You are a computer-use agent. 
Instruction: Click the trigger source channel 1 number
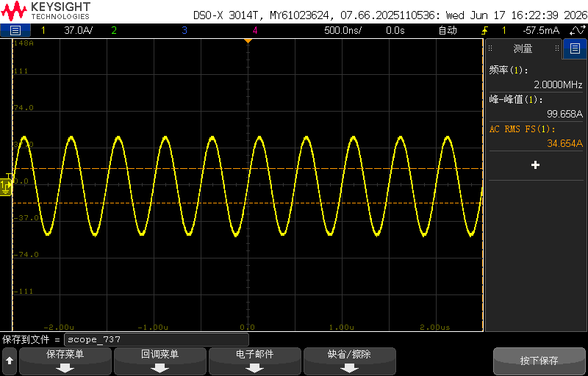click(504, 30)
